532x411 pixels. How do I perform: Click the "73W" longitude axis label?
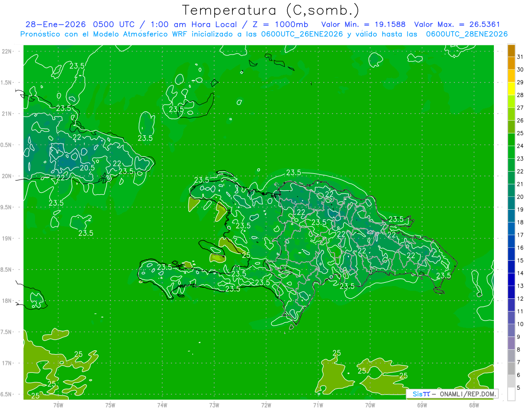[214, 405]
